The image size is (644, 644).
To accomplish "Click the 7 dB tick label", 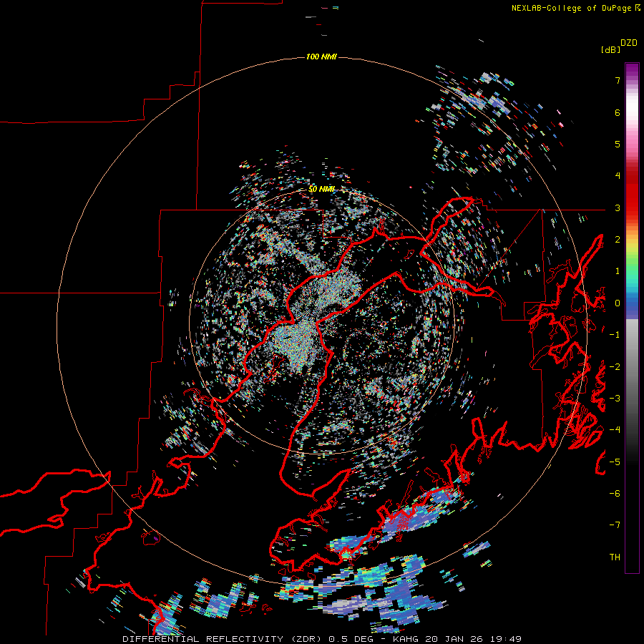I will coord(618,80).
